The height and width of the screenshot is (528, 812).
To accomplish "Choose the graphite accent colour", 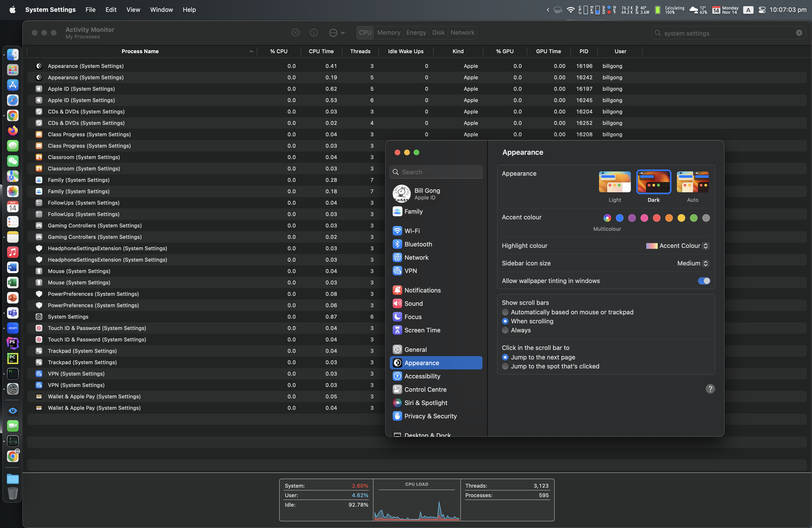I will (x=706, y=218).
